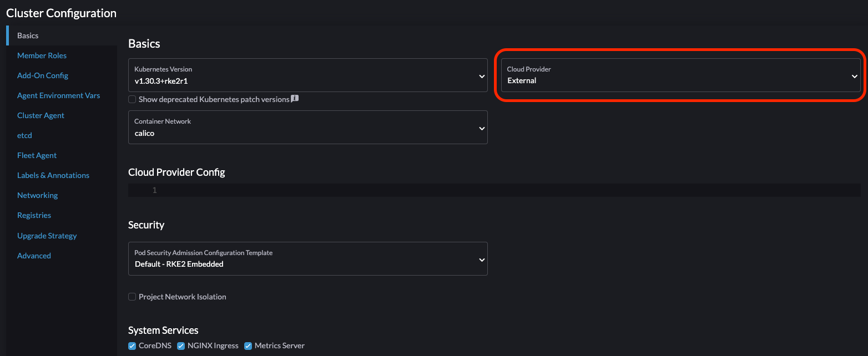
Task: Click the Kubernetes Version dropdown chevron
Action: [481, 75]
